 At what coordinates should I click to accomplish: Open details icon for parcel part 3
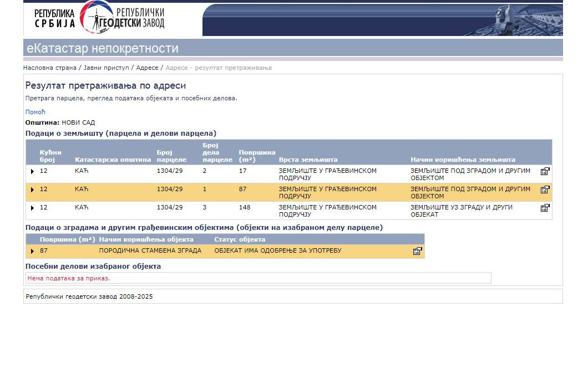[545, 208]
